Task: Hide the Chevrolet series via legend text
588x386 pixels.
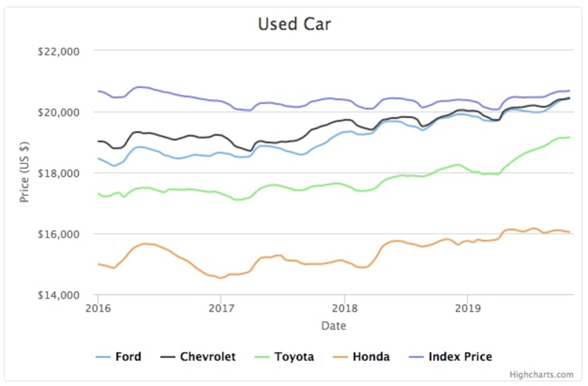Action: (x=207, y=357)
